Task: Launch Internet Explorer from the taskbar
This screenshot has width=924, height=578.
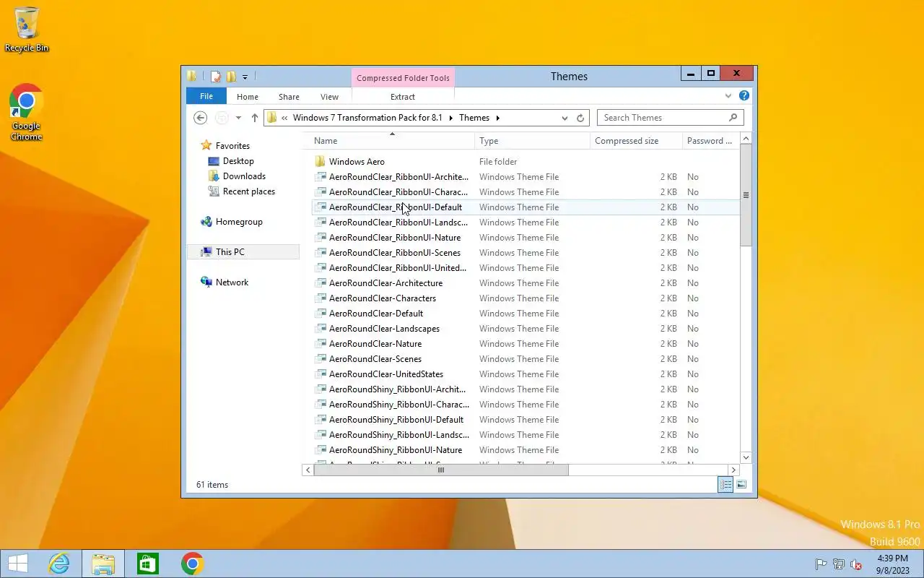Action: [x=58, y=564]
